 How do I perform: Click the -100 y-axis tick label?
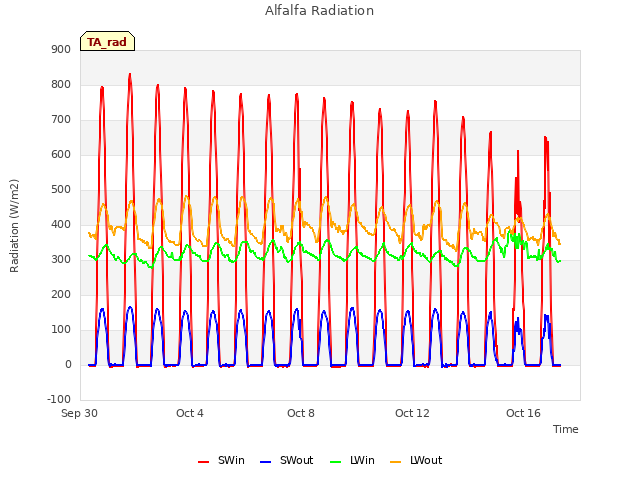59,399
